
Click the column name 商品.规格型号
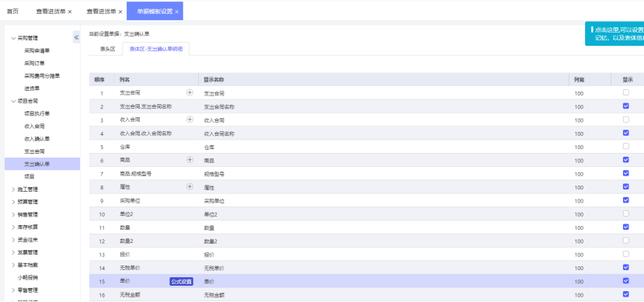(x=135, y=174)
